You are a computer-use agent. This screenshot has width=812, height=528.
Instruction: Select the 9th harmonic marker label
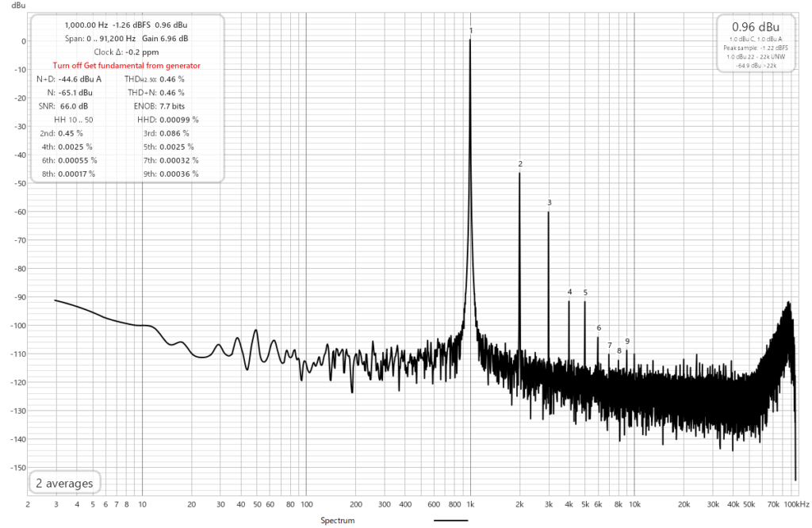click(627, 341)
